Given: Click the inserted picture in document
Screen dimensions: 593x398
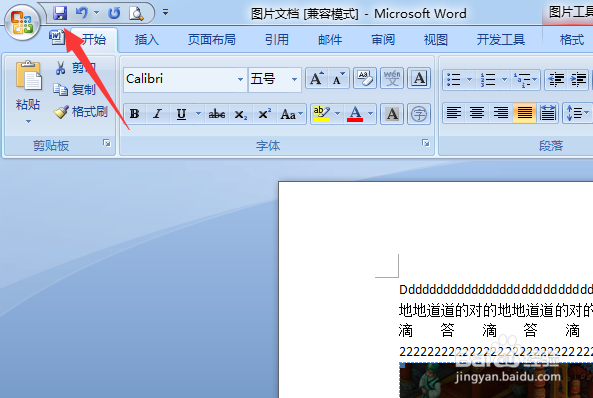Looking at the screenshot, I should 496,380.
